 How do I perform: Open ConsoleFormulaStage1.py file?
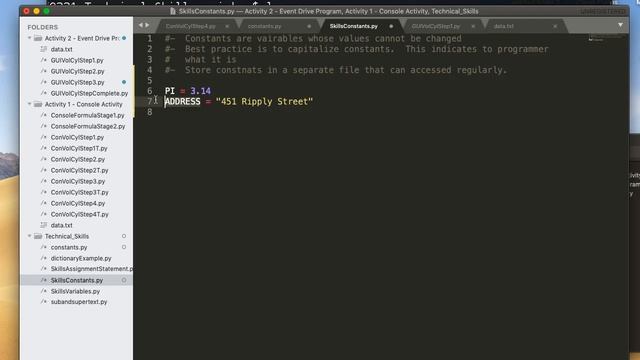tap(87, 115)
